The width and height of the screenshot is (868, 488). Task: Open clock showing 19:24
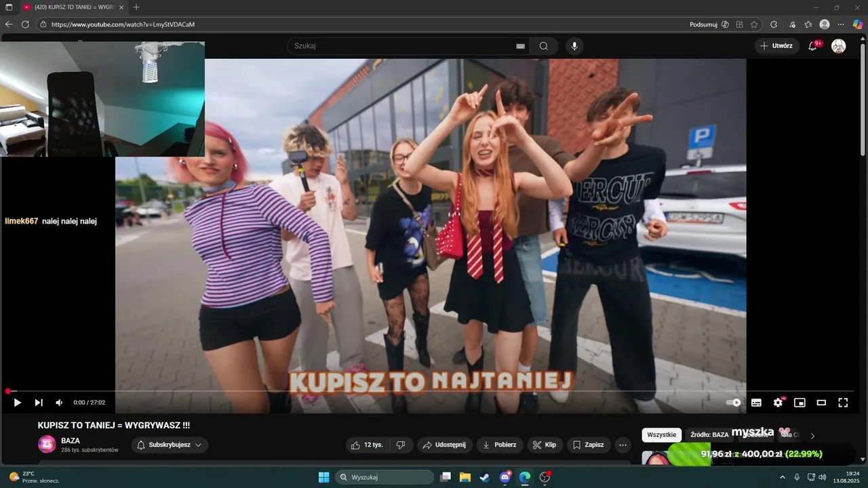click(x=848, y=477)
